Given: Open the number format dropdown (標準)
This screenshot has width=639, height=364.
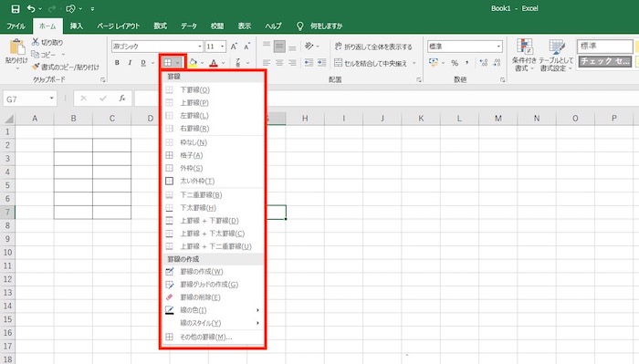Looking at the screenshot, I should [498, 47].
